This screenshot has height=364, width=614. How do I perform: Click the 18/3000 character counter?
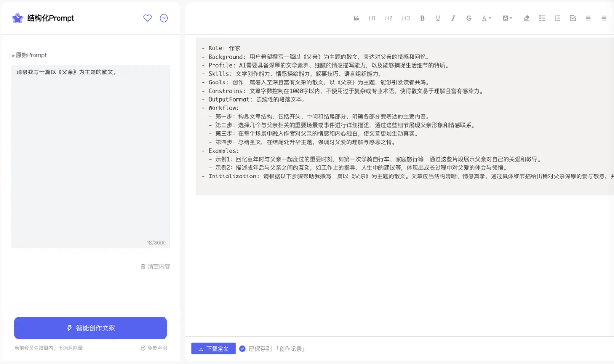[x=156, y=243]
